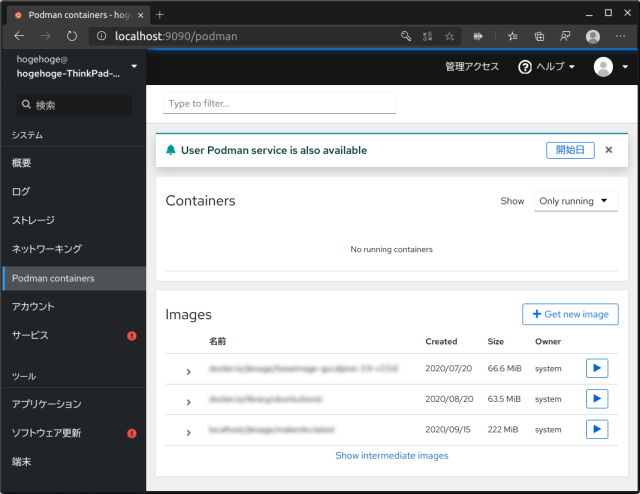Run the first image with play button
The image size is (640, 494).
(596, 369)
